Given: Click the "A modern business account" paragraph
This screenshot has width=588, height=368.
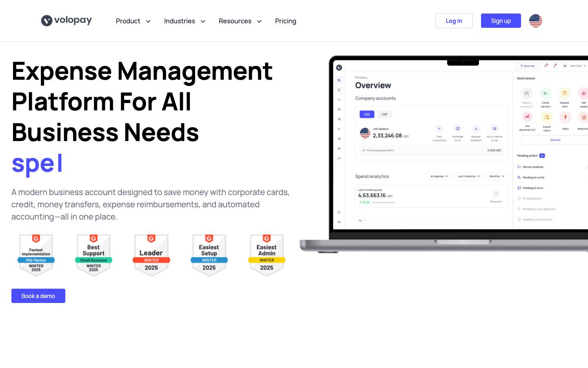Looking at the screenshot, I should pos(151,204).
